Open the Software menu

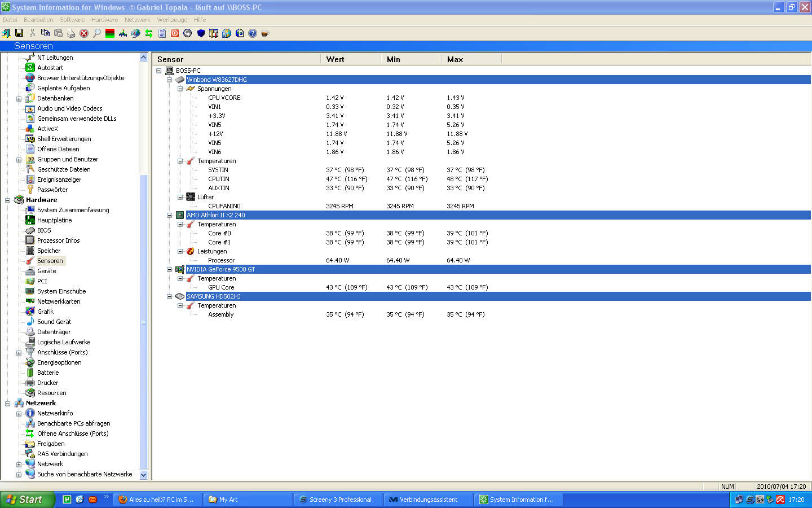72,20
